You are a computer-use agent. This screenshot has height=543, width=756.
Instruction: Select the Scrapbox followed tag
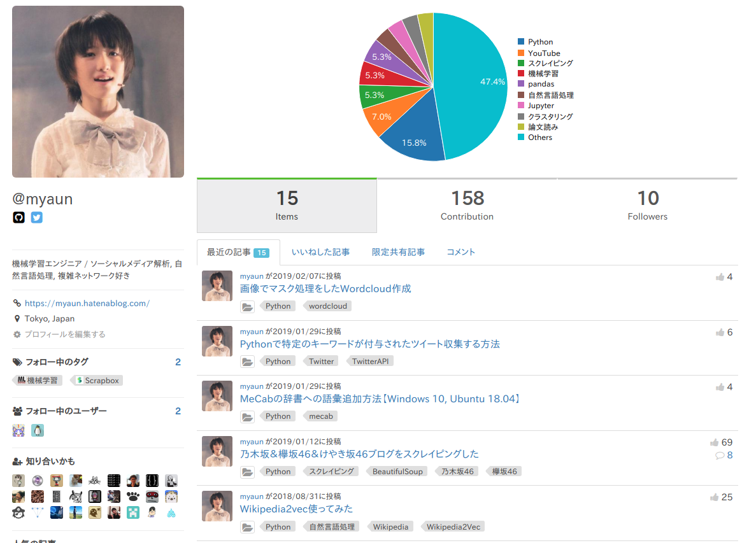(97, 380)
